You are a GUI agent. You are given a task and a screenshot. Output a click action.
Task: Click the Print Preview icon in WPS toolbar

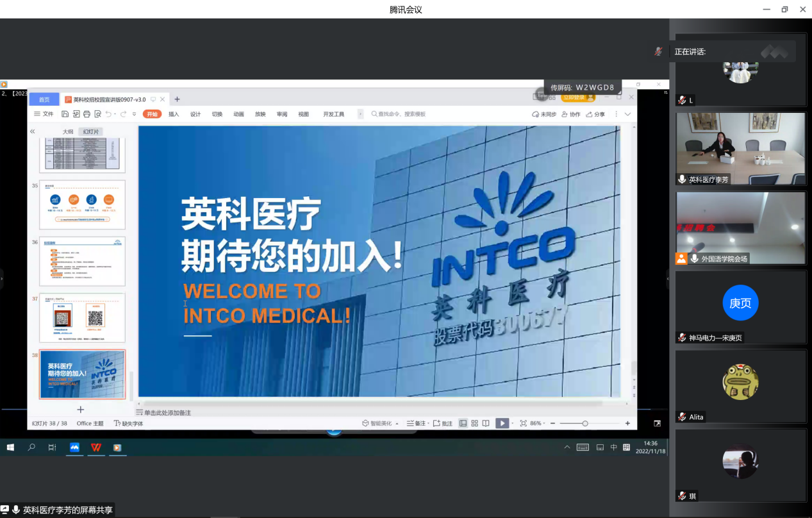[97, 114]
